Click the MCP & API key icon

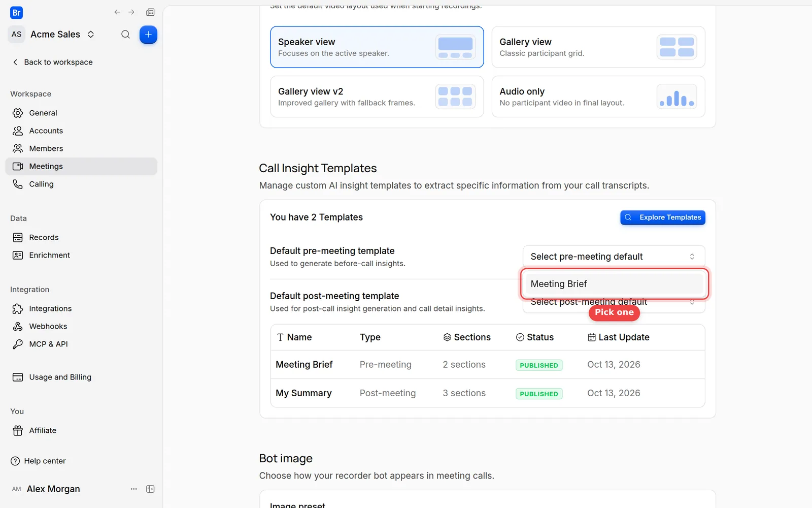(x=18, y=344)
